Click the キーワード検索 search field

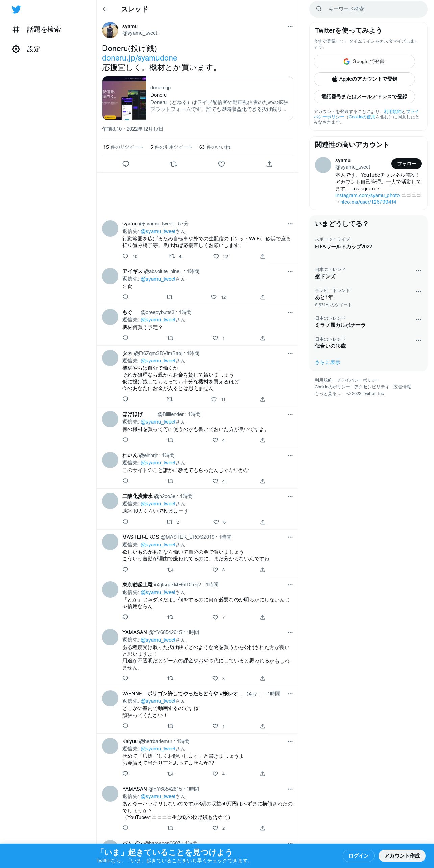(x=368, y=9)
